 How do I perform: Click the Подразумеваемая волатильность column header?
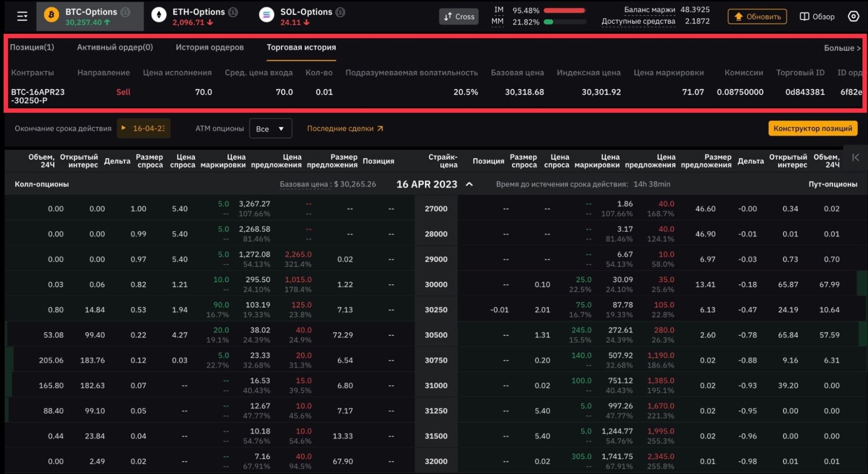411,72
